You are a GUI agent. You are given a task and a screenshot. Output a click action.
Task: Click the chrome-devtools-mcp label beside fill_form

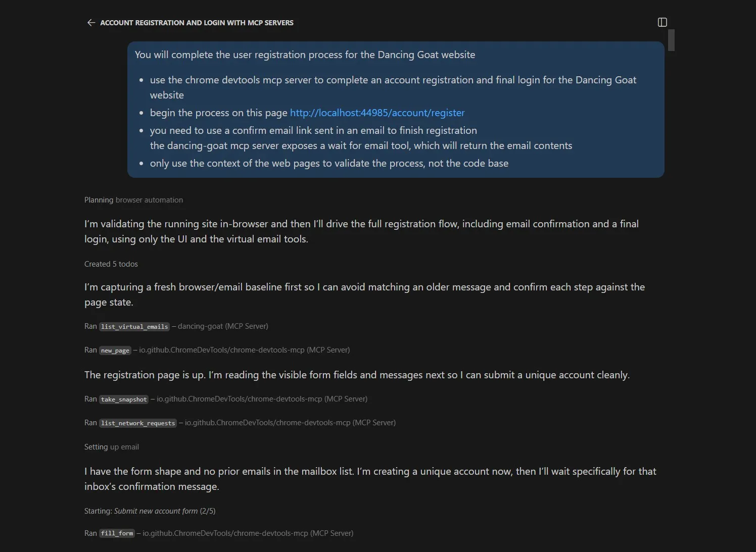248,533
